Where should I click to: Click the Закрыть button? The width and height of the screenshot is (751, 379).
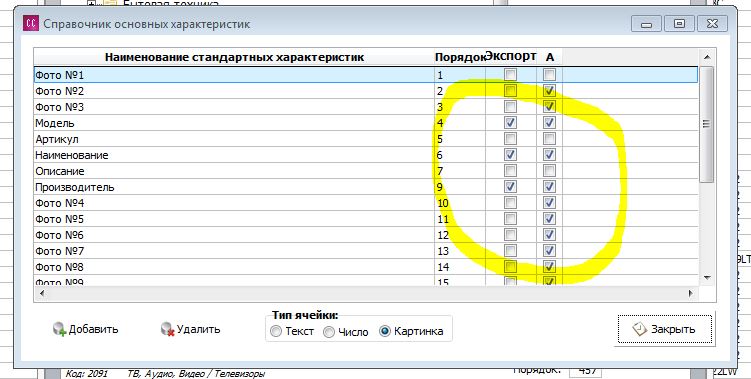click(x=665, y=329)
